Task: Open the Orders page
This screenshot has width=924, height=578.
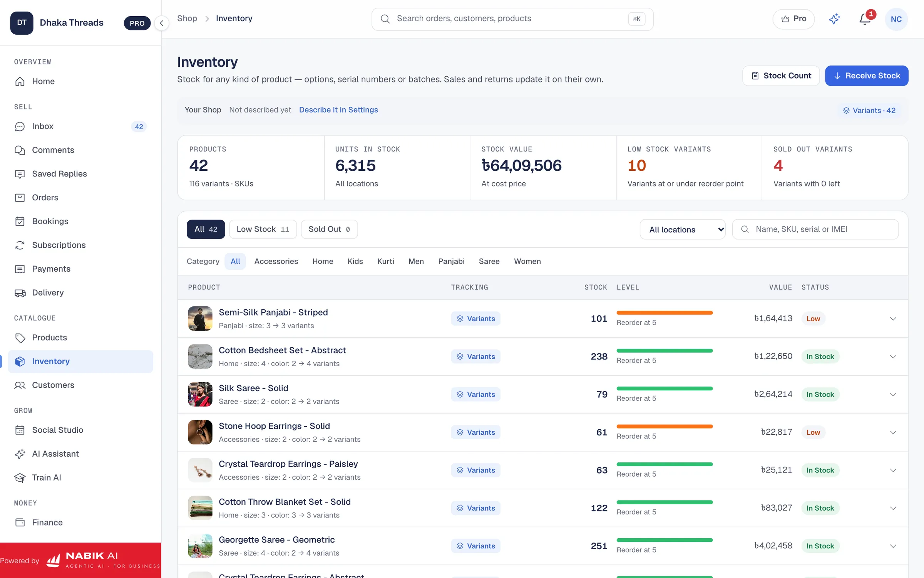Action: (x=80, y=198)
